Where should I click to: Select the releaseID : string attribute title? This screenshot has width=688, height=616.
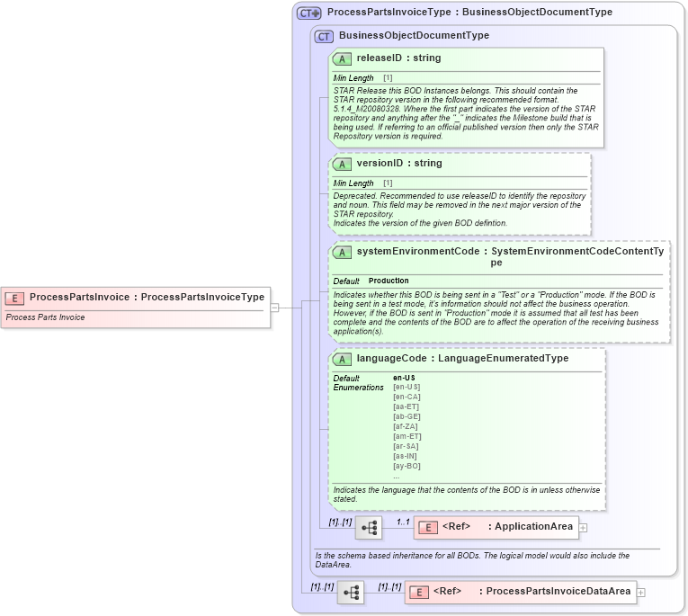pos(398,58)
